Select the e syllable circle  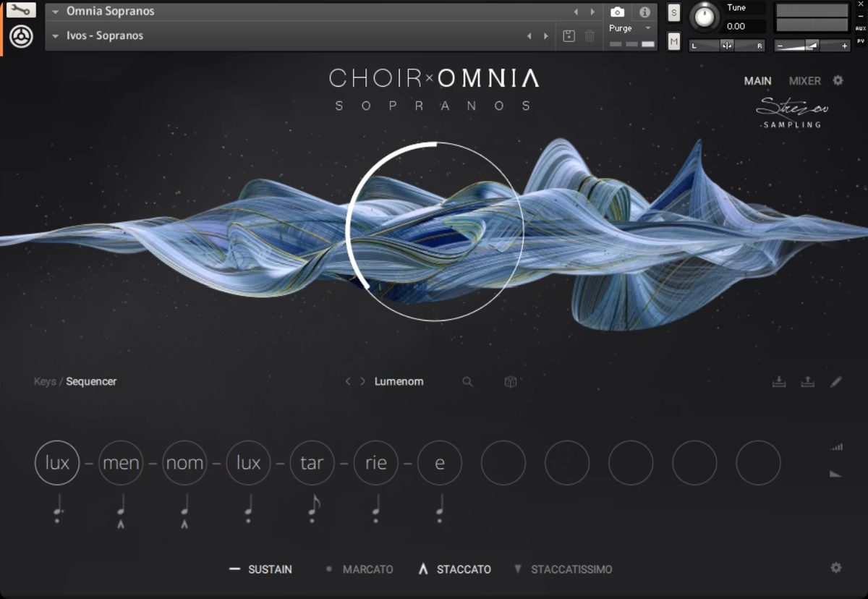coord(440,463)
